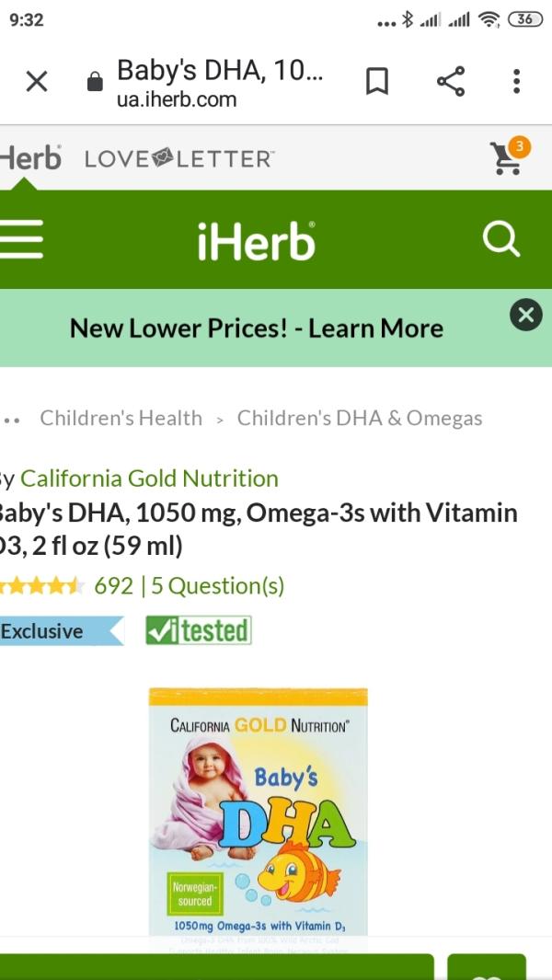This screenshot has height=980, width=552.
Task: View the 692 reviews link
Action: click(x=114, y=586)
